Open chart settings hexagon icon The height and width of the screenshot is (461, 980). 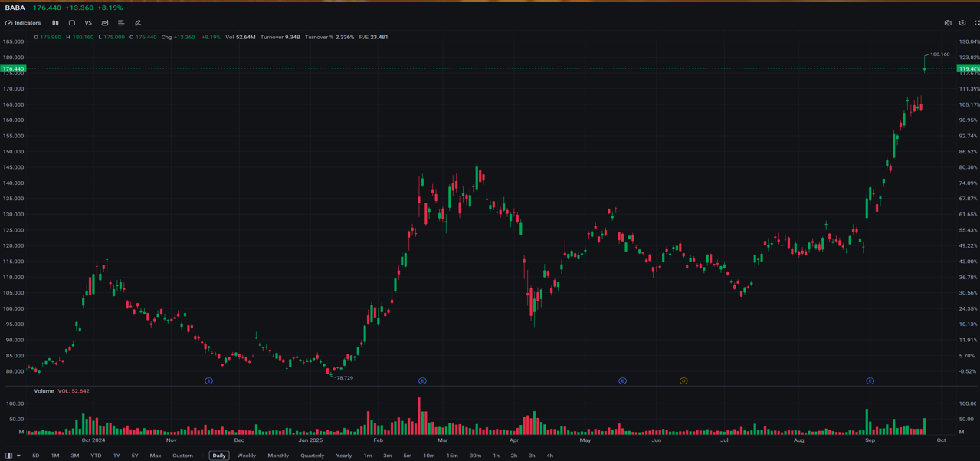coord(962,23)
